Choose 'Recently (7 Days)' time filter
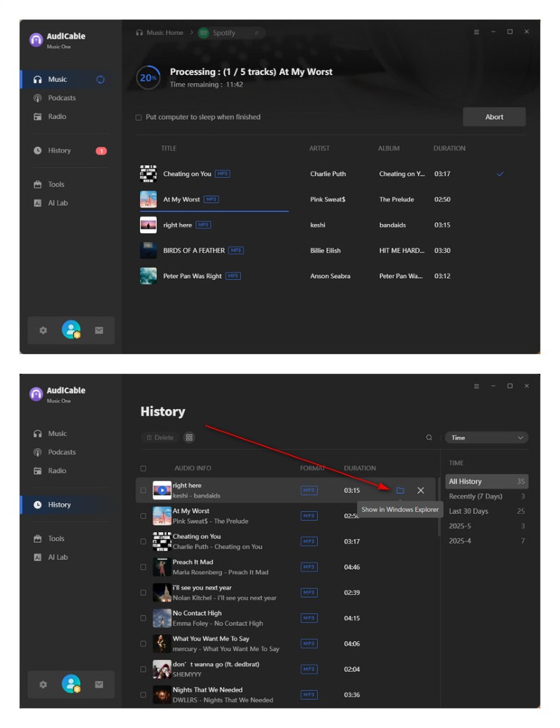This screenshot has width=560, height=728. [x=475, y=496]
